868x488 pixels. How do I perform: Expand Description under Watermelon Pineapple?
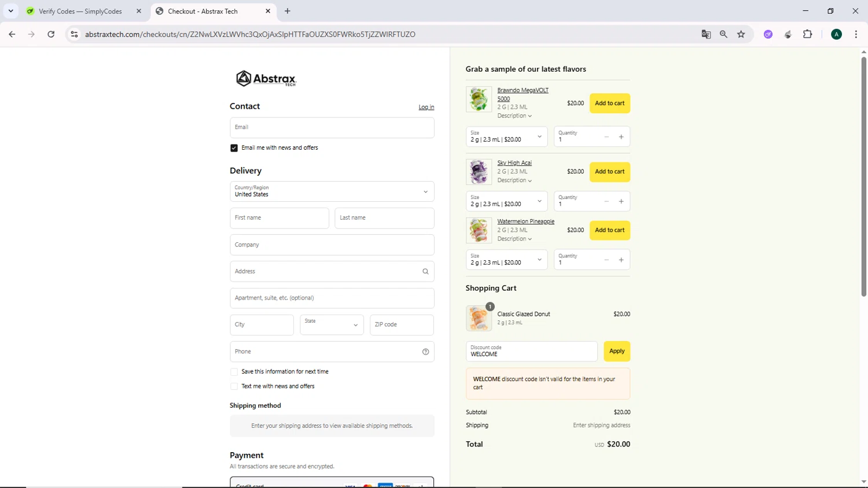pos(514,239)
